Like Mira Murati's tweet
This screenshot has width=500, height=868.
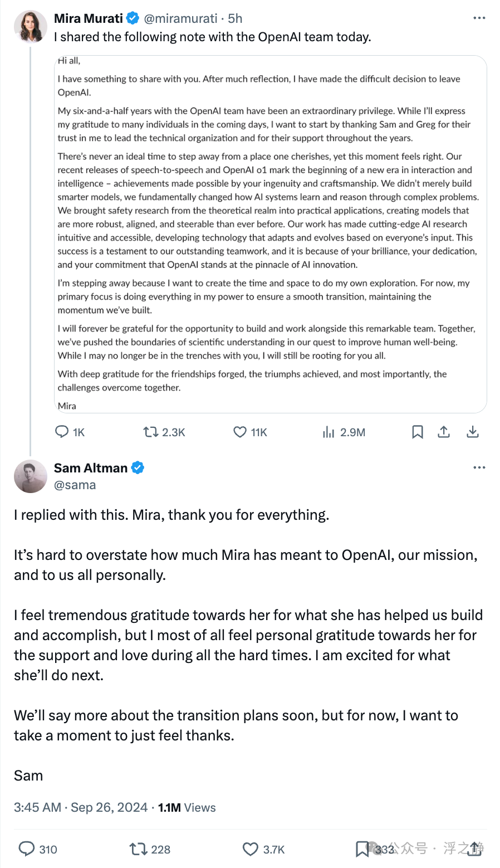240,432
